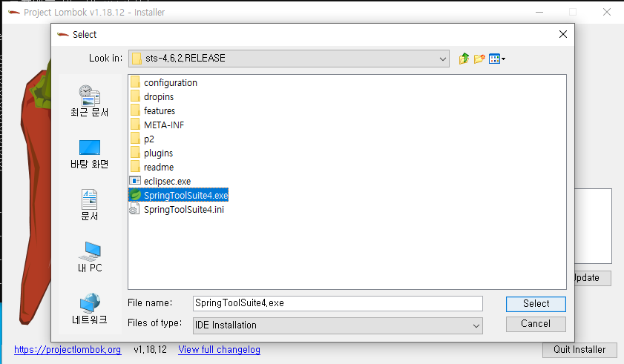Confirm with the Select button
Screen dimensions: 624x364
[x=536, y=304]
